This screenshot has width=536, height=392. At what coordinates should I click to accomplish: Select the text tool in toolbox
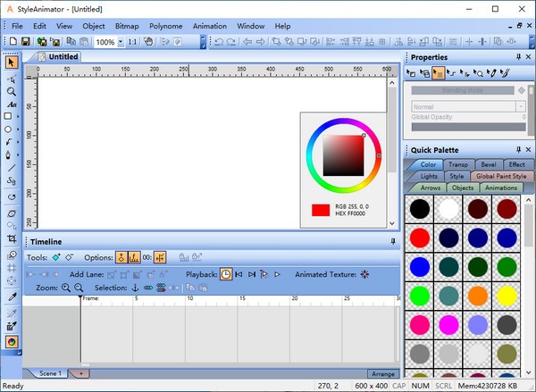12,104
